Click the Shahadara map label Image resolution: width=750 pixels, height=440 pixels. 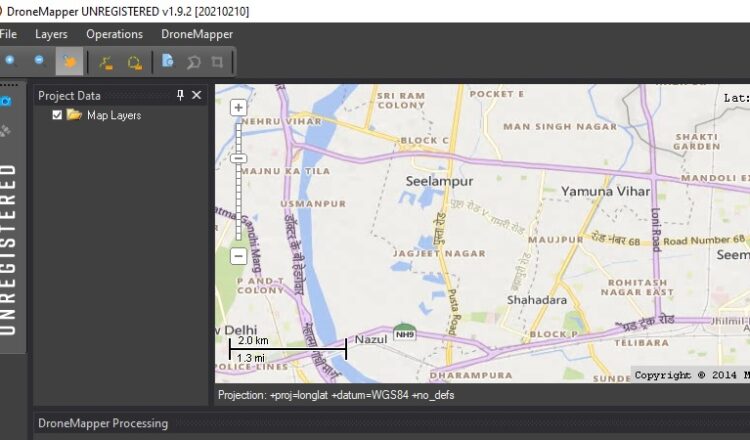(x=537, y=300)
